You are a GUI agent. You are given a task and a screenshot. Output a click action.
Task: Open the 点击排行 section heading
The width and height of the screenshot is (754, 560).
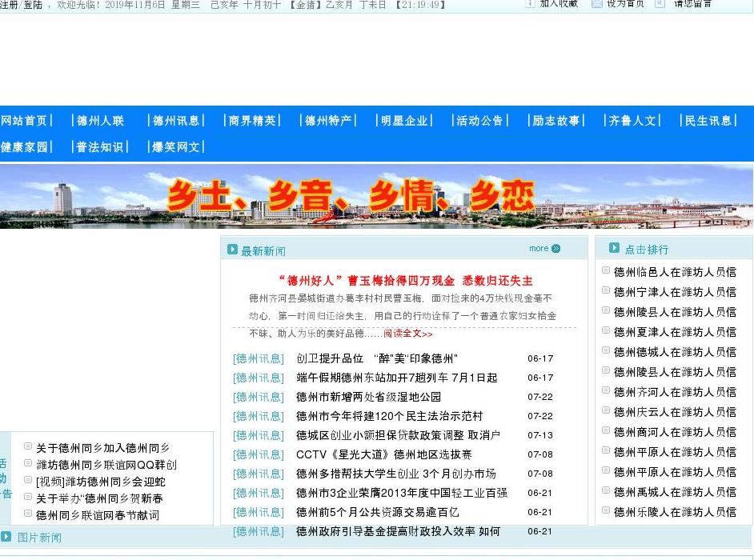pyautogui.click(x=646, y=250)
